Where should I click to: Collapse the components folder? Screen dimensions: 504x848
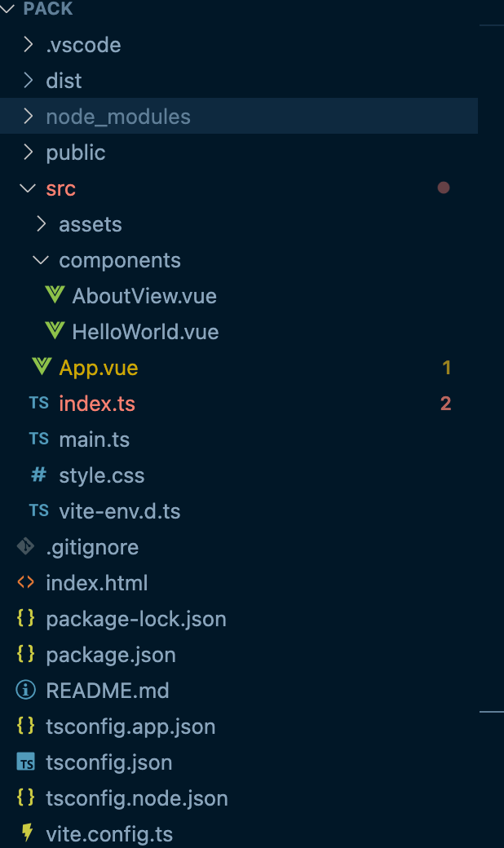coord(40,259)
